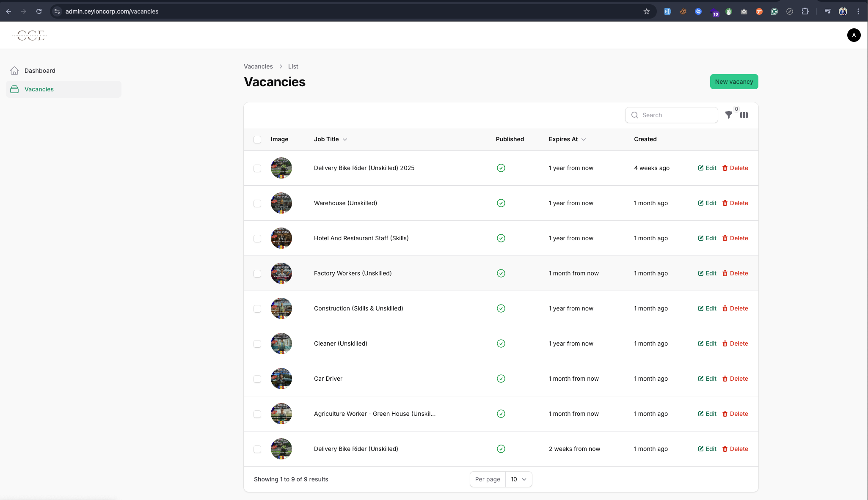Click the '2 weeks from now' expiry cell
The image size is (868, 500).
click(x=574, y=449)
